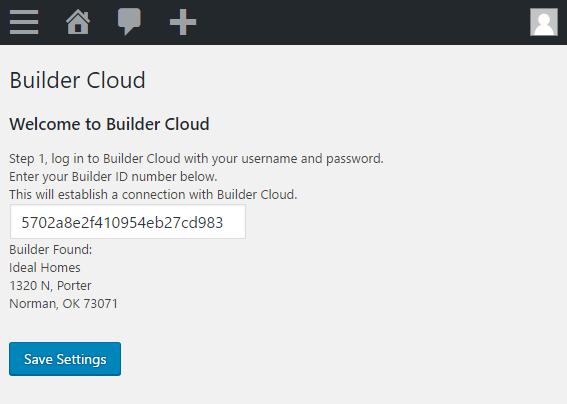Open the comments speech bubble
The width and height of the screenshot is (567, 404).
click(129, 22)
